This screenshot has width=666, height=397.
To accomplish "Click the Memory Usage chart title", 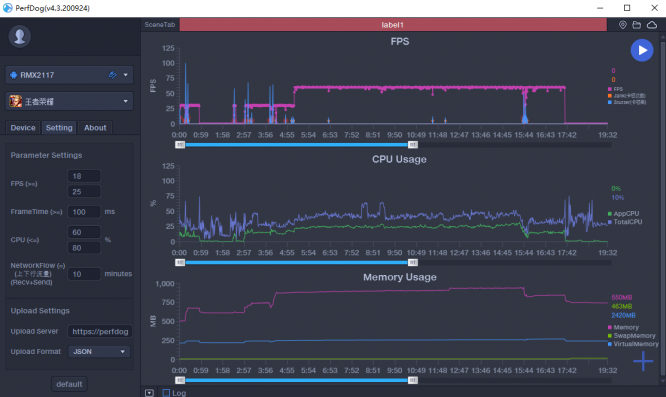I will pyautogui.click(x=400, y=277).
